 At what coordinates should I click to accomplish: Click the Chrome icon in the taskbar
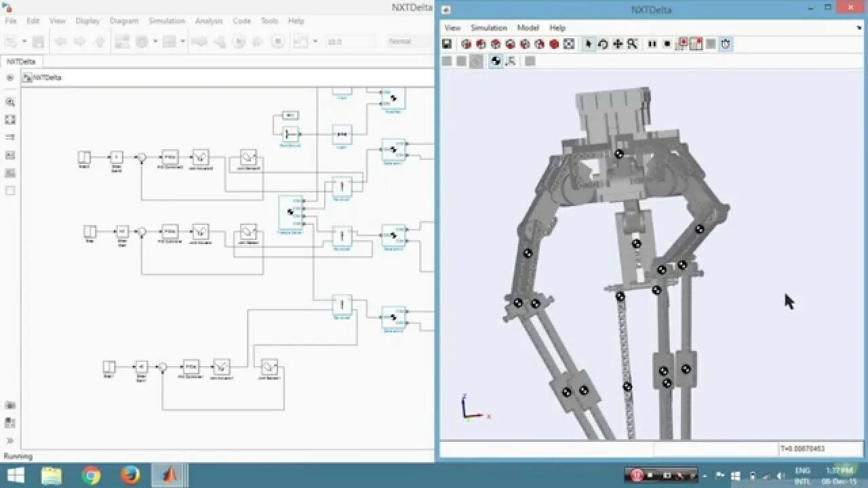[x=91, y=476]
